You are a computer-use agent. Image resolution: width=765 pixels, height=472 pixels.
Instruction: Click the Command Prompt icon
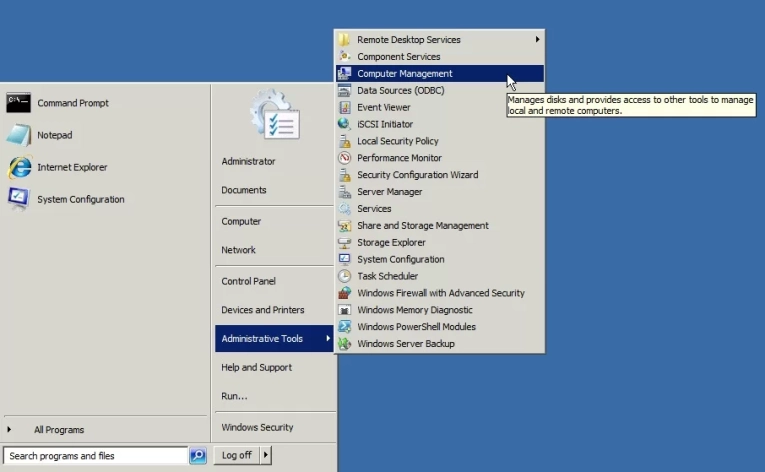18,102
